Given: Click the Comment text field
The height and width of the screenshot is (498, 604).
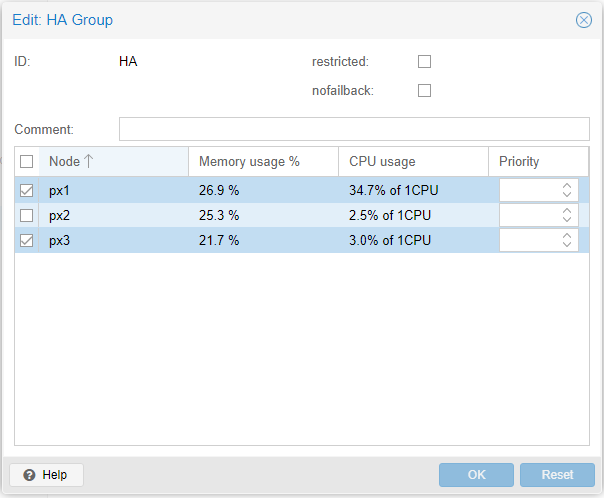Looking at the screenshot, I should tap(354, 129).
